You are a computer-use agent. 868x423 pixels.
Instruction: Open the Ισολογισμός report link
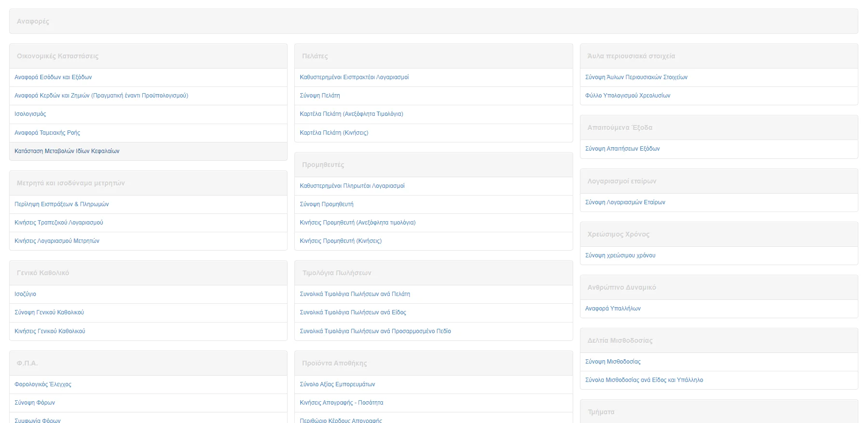(x=30, y=114)
